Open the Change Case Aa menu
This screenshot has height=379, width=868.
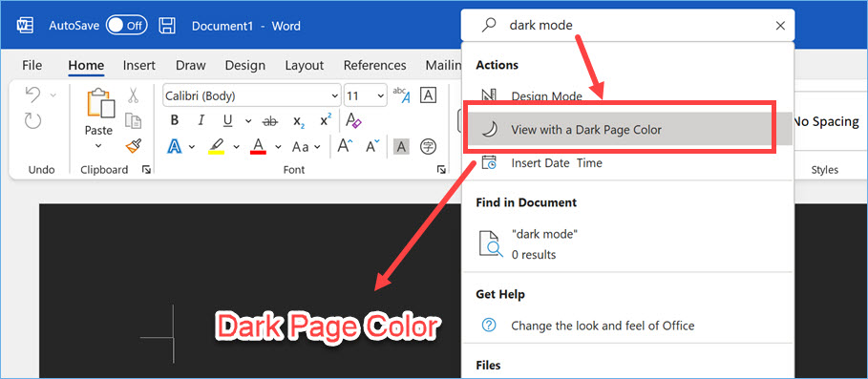307,147
